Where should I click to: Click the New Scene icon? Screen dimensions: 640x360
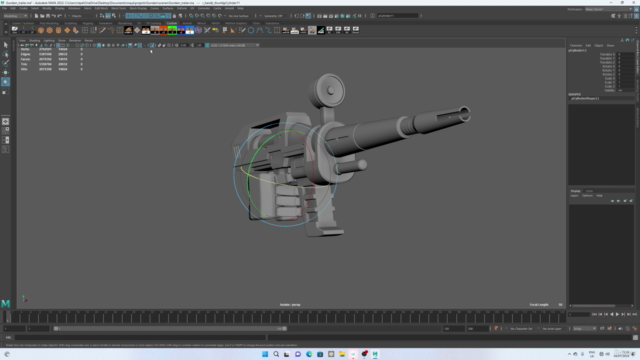tap(36, 16)
